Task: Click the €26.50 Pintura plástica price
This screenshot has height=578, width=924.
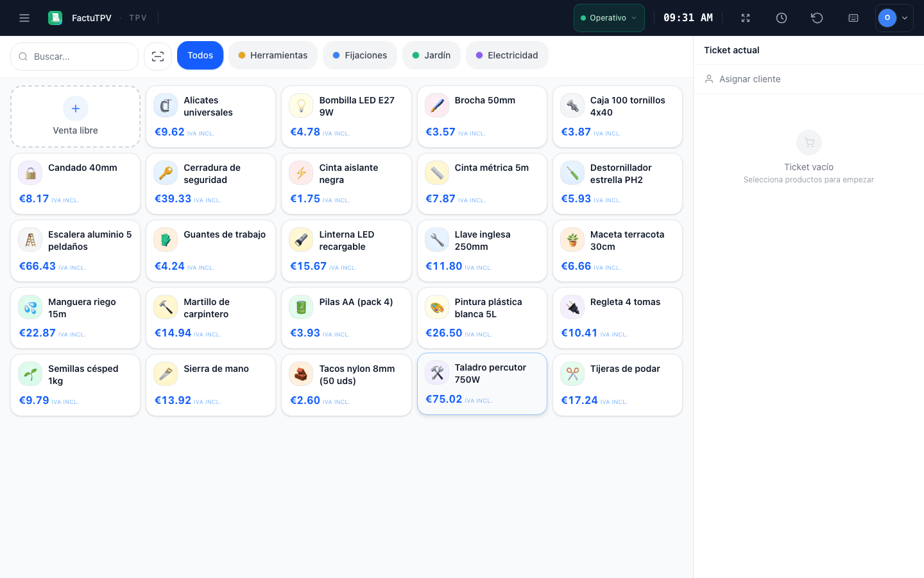Action: coord(444,333)
